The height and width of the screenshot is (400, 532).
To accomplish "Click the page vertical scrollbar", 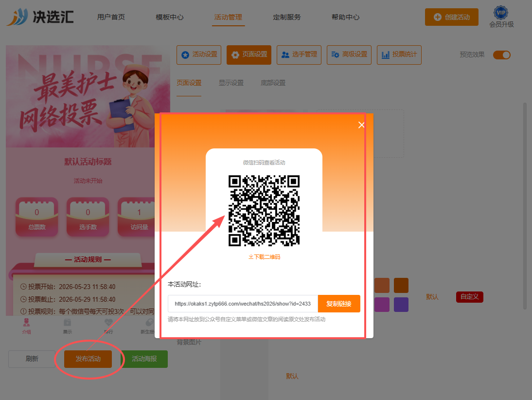I will click(x=525, y=207).
